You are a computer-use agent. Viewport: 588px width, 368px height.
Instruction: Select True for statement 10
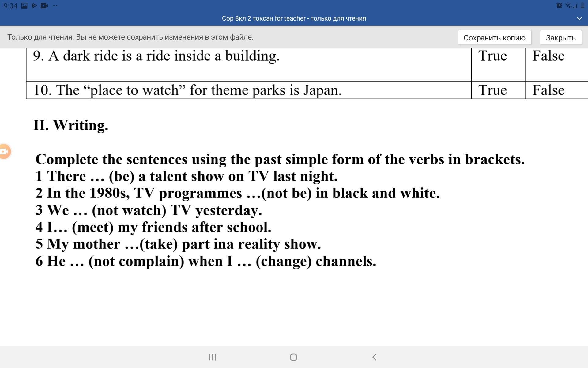click(492, 90)
